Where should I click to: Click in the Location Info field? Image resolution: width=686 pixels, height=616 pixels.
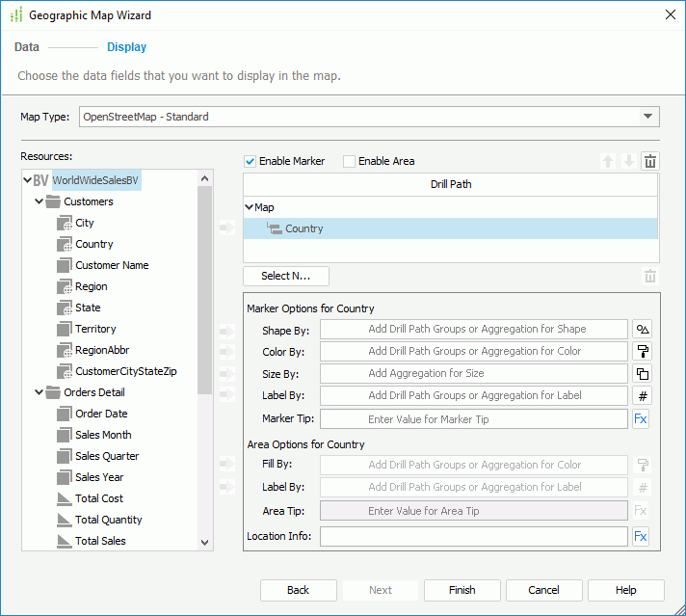click(474, 536)
